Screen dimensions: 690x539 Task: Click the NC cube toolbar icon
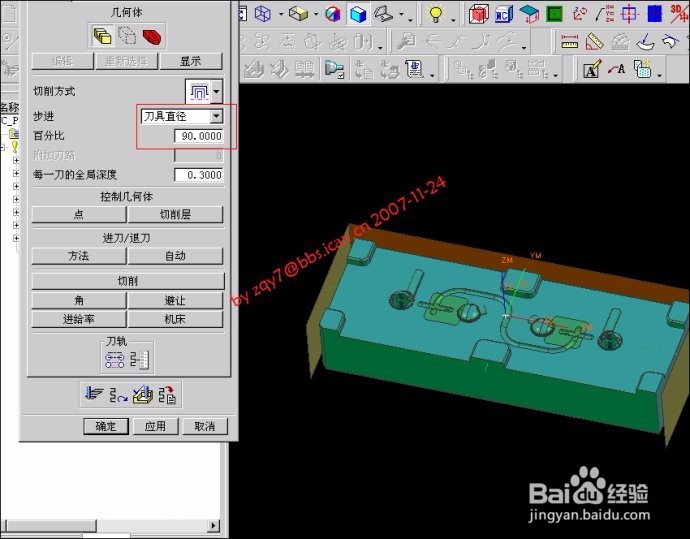pos(503,14)
